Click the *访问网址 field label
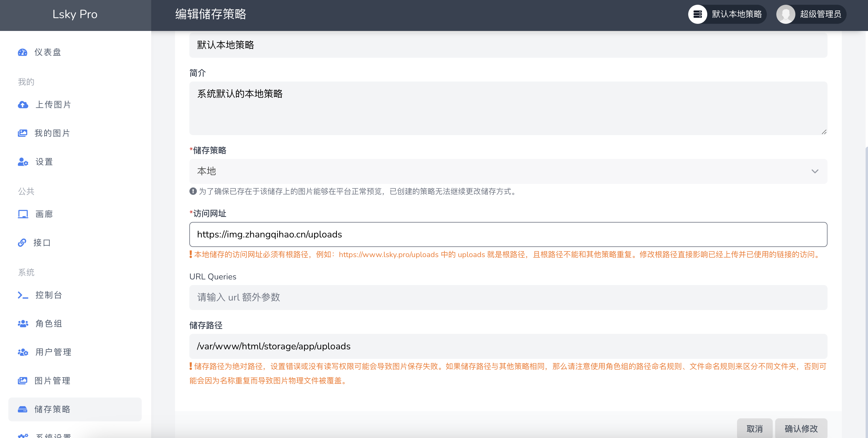 click(208, 213)
